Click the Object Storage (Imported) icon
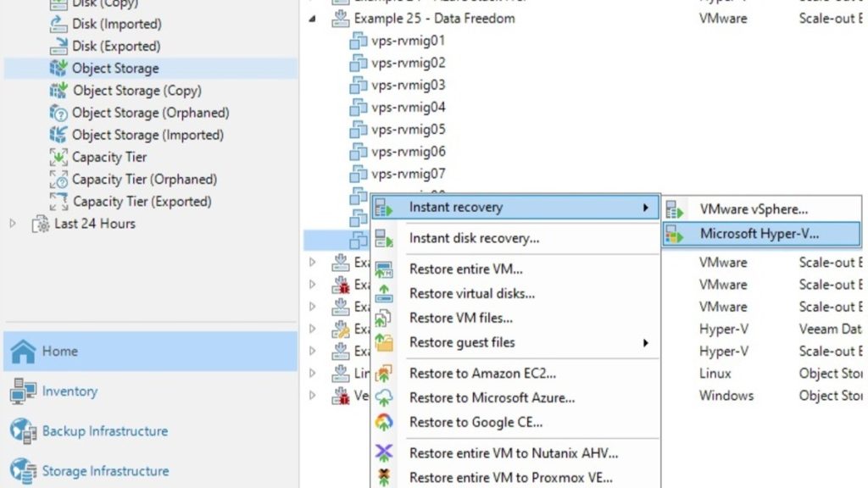Image resolution: width=868 pixels, height=488 pixels. point(58,135)
